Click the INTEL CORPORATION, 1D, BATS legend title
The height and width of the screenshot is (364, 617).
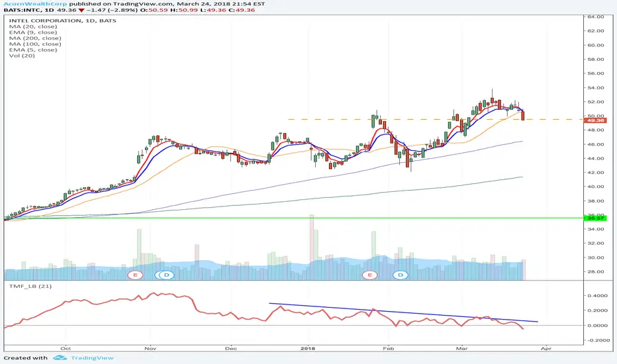tap(63, 21)
